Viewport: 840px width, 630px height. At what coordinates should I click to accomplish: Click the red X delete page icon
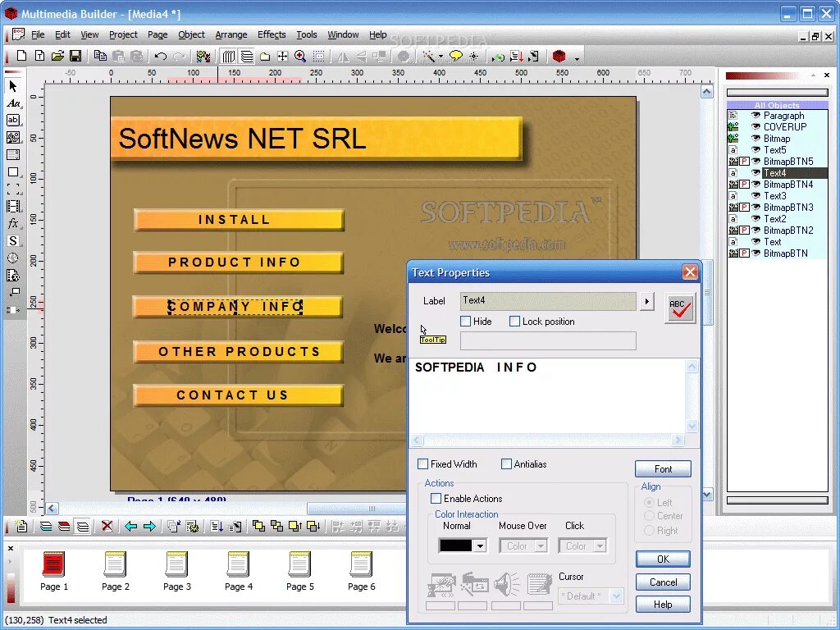pyautogui.click(x=107, y=526)
